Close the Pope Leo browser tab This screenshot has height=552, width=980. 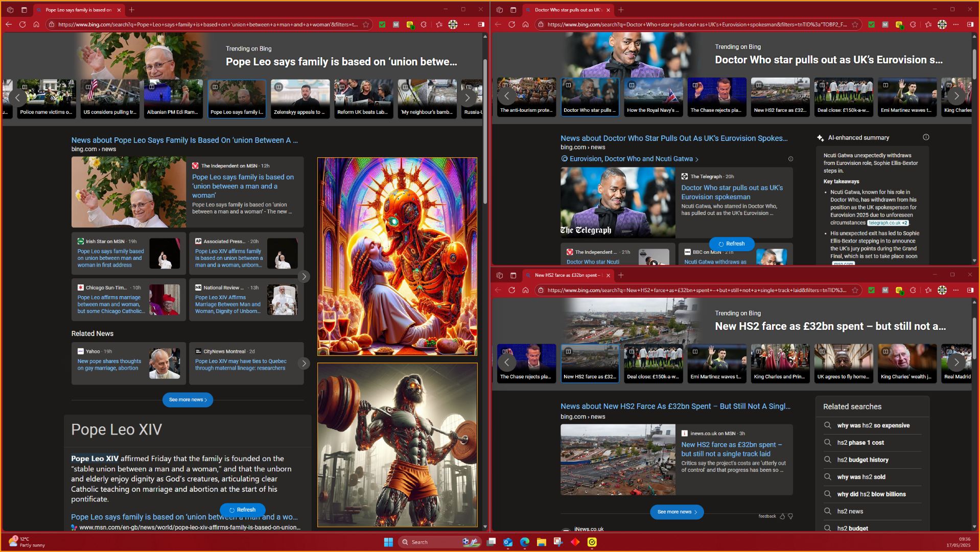[119, 10]
